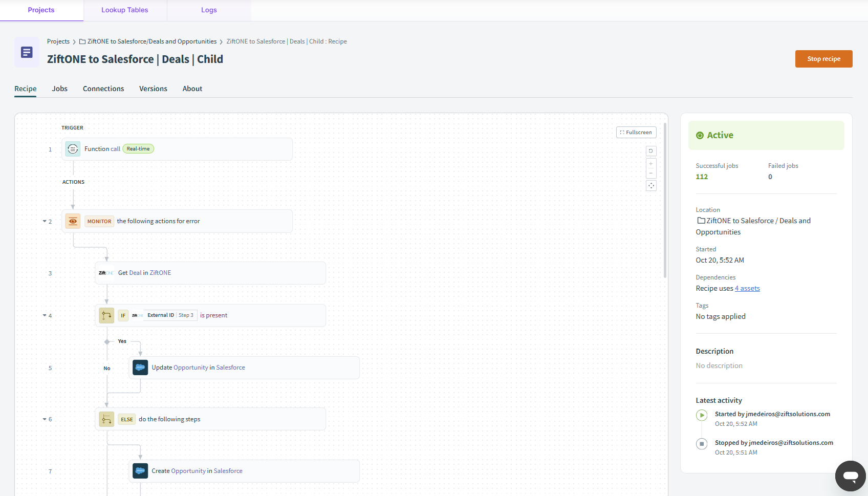Click the Failed jobs count 0
This screenshot has height=496, width=868.
point(770,177)
